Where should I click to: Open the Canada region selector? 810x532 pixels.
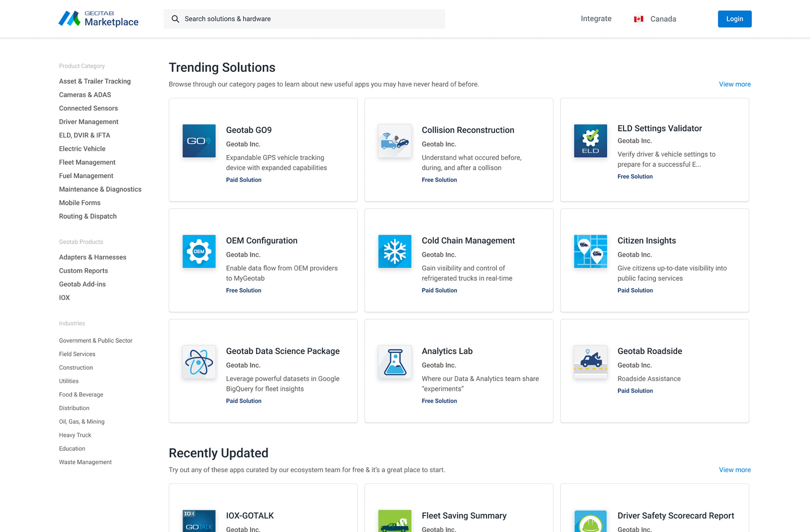(x=655, y=19)
